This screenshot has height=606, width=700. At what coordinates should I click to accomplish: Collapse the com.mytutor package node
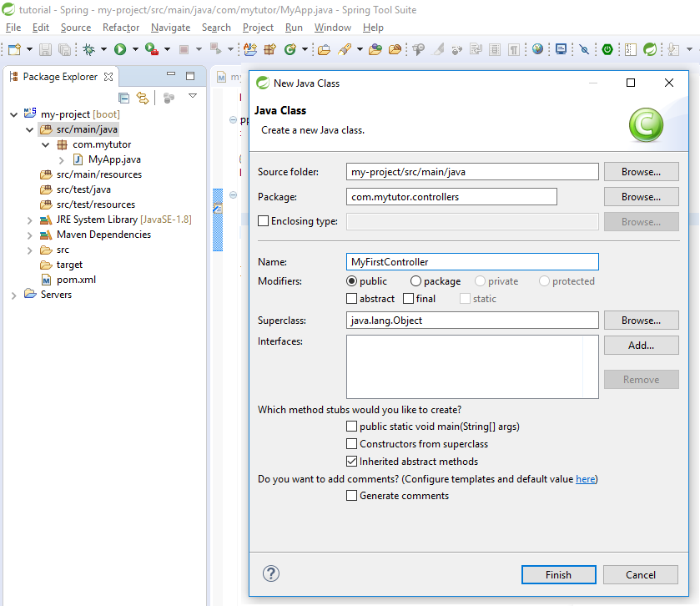[46, 144]
